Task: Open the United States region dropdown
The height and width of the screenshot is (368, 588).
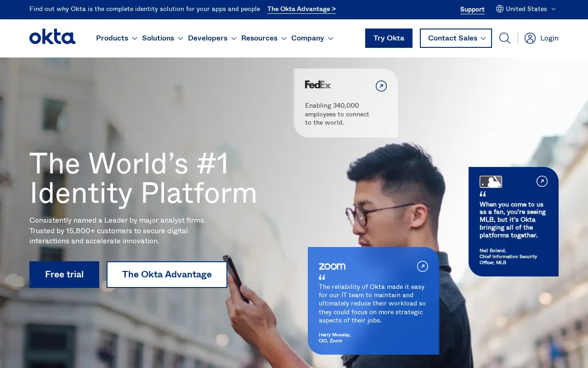Action: [x=526, y=9]
